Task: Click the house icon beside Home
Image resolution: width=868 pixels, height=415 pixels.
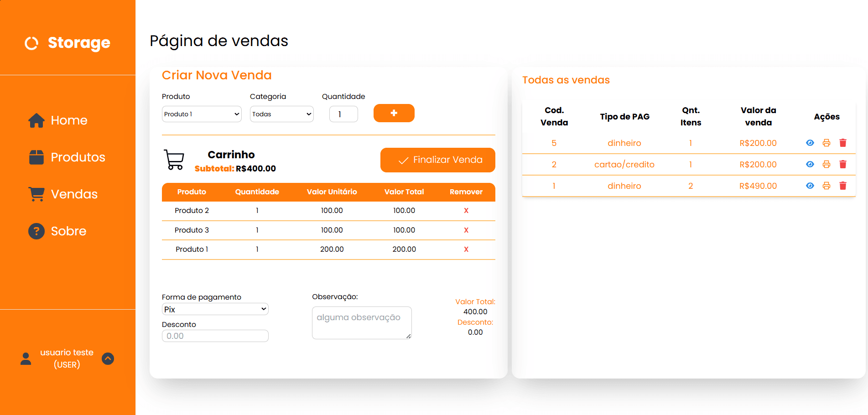Action: [36, 120]
